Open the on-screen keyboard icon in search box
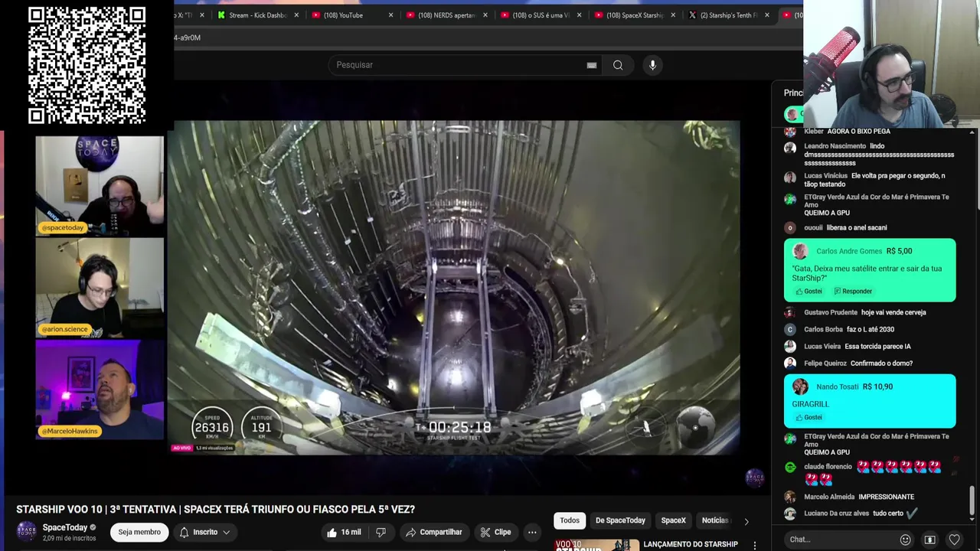Image resolution: width=980 pixels, height=551 pixels. (x=592, y=65)
